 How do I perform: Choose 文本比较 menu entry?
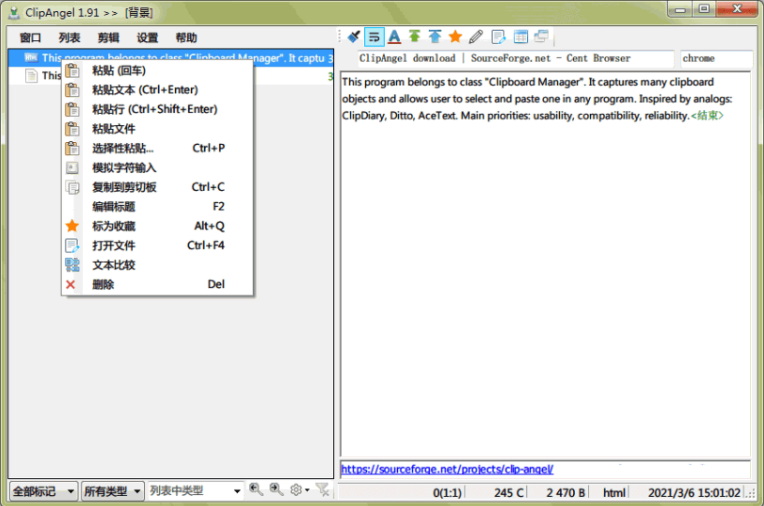pyautogui.click(x=157, y=265)
